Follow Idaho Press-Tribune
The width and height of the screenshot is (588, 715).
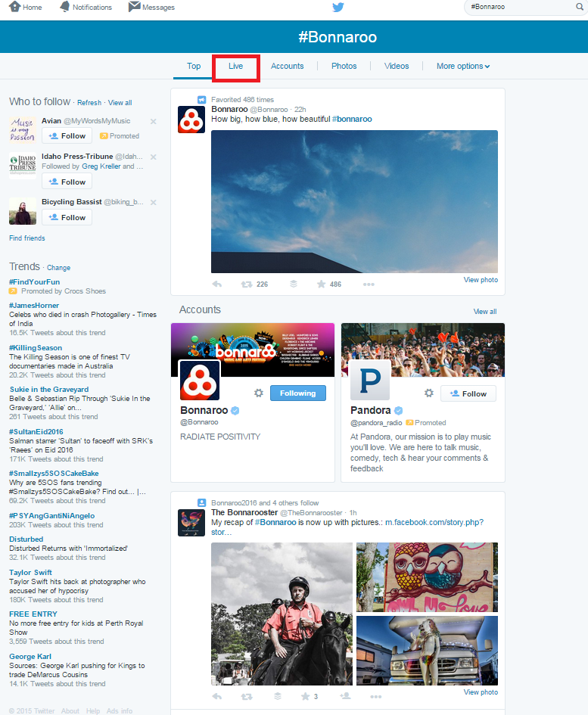click(67, 182)
